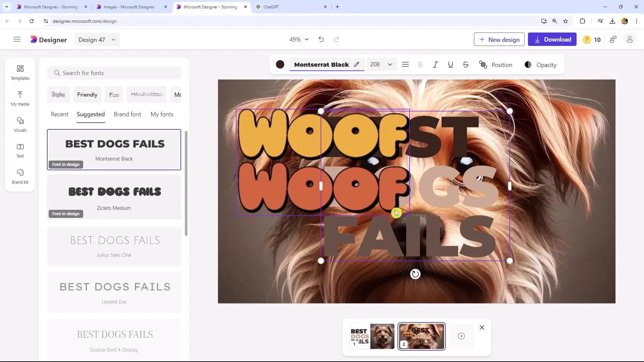Click the Underline formatting icon

click(x=451, y=65)
